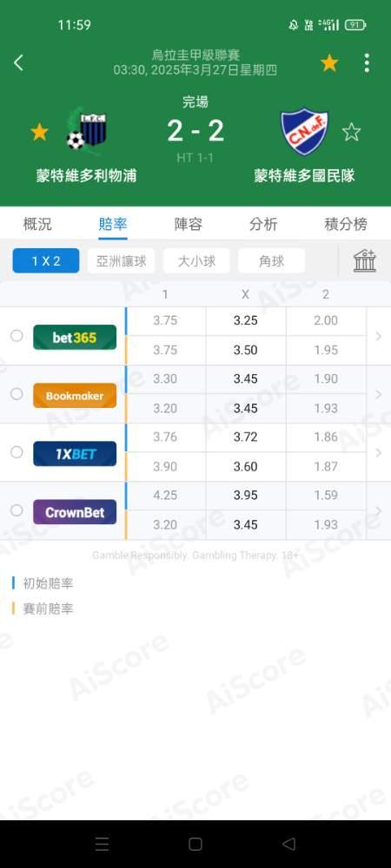
Task: Toggle the gold favorite star for match
Action: tap(329, 63)
